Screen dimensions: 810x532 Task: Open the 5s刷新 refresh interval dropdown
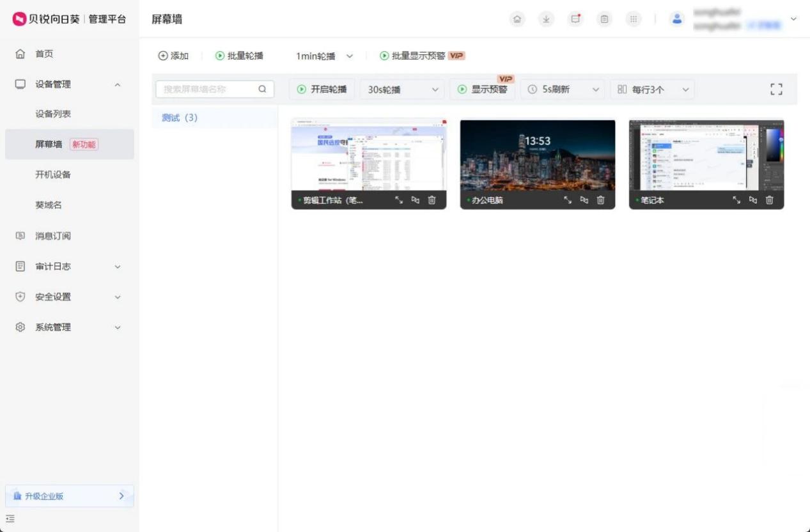click(x=563, y=90)
